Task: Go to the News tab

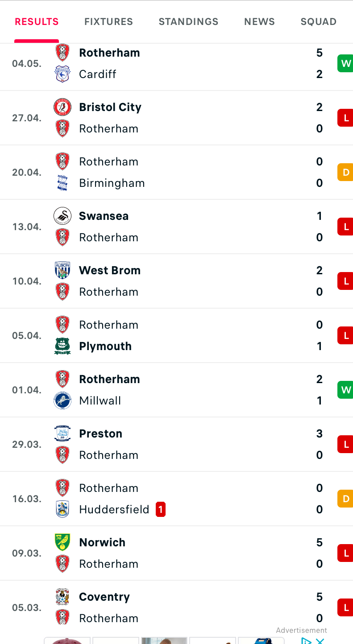Action: coord(259,21)
